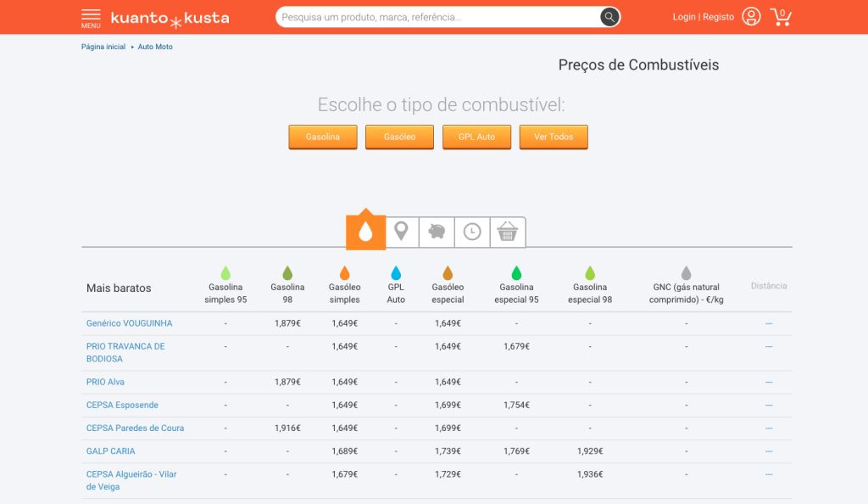Click the Ver Todos button
868x504 pixels.
(x=554, y=137)
